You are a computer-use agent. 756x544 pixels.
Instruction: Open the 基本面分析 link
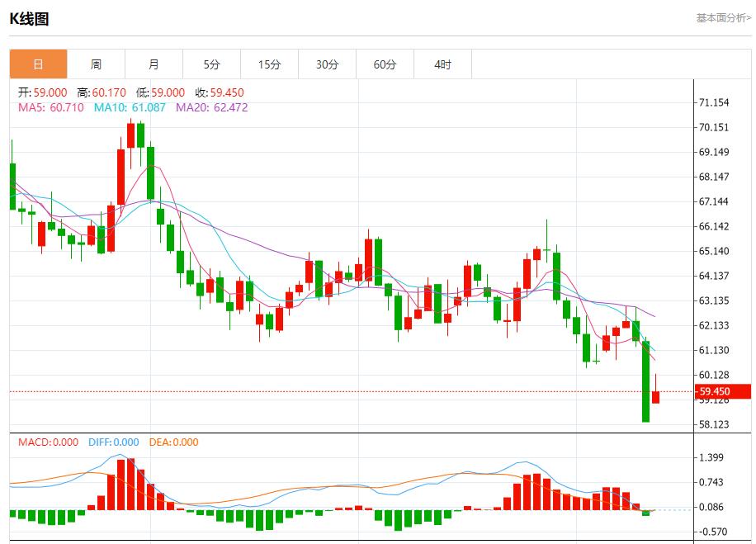[723, 17]
